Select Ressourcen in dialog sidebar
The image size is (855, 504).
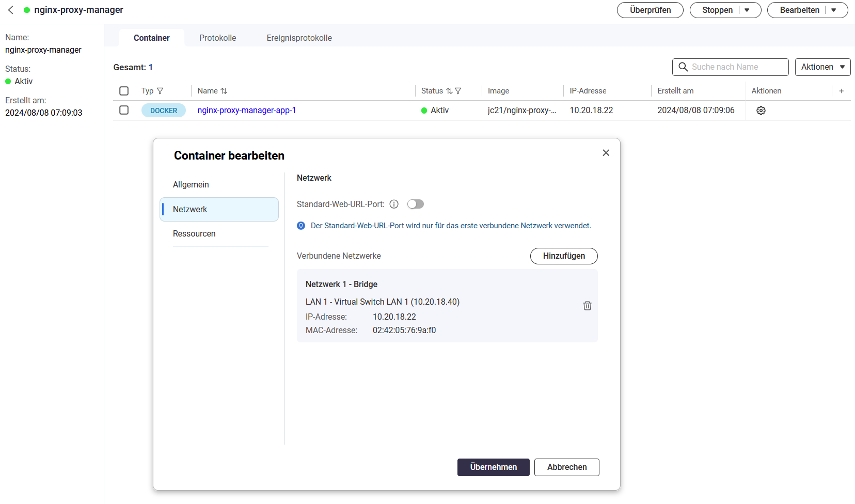click(x=219, y=234)
